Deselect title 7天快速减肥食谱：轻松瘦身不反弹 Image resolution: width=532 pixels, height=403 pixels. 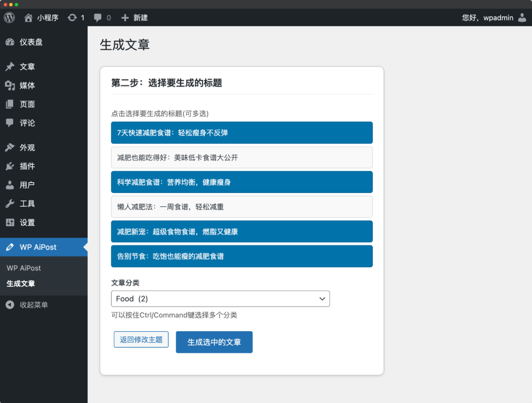[241, 132]
